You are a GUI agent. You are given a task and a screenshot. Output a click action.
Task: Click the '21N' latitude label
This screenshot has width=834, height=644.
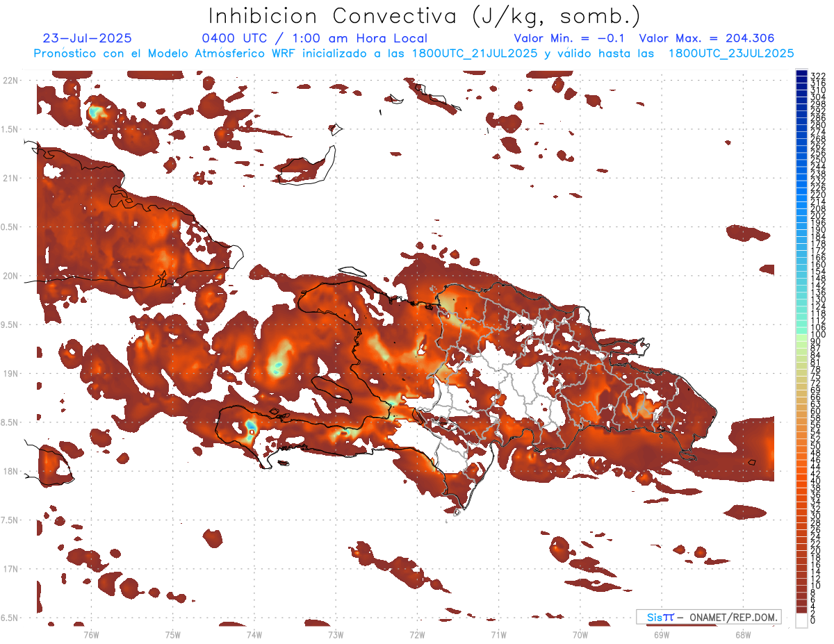[10, 178]
